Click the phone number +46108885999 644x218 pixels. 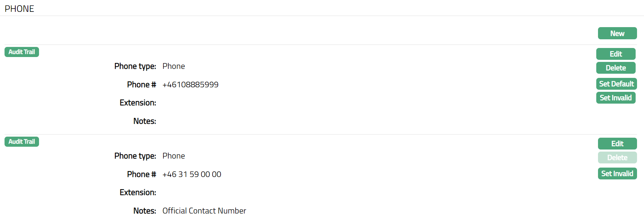pyautogui.click(x=190, y=84)
